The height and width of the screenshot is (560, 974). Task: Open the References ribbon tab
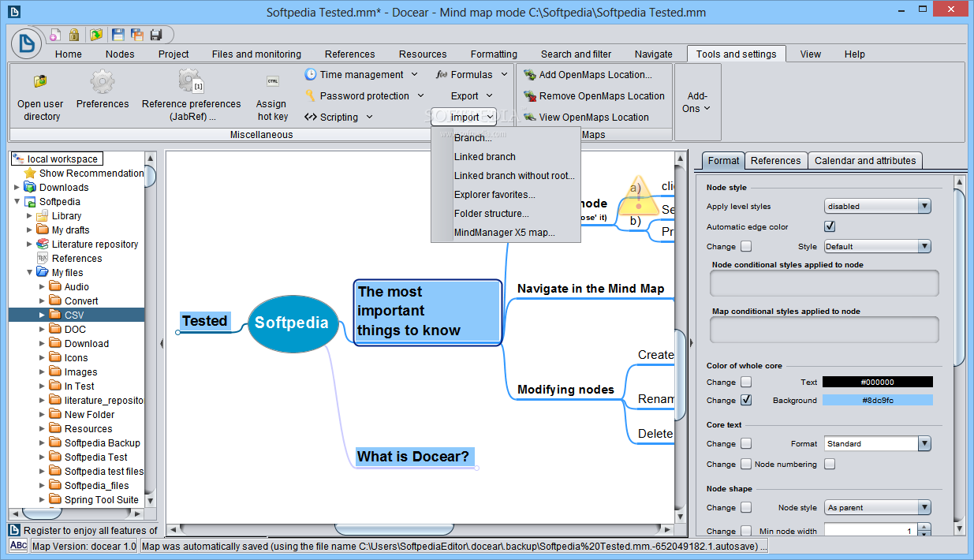point(349,54)
